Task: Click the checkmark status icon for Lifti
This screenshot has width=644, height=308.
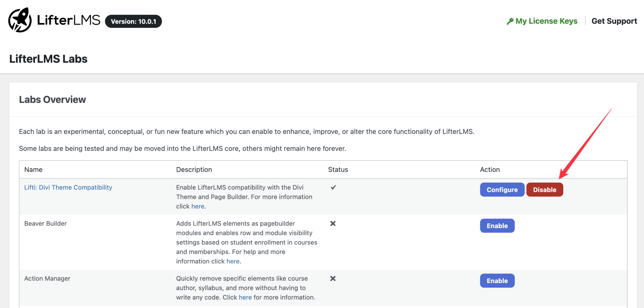Action: [333, 187]
